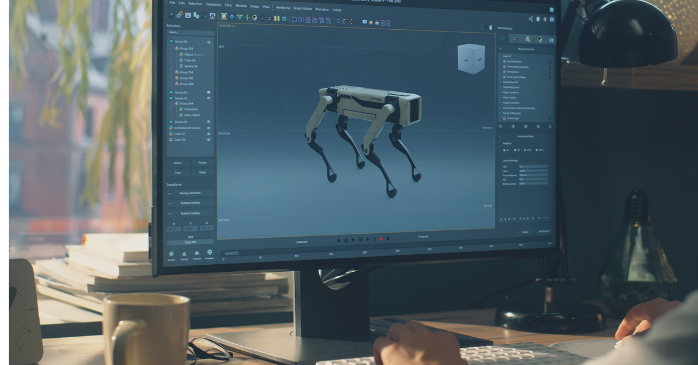Open the Create menu
Image resolution: width=698 pixels, height=365 pixels.
click(x=337, y=10)
